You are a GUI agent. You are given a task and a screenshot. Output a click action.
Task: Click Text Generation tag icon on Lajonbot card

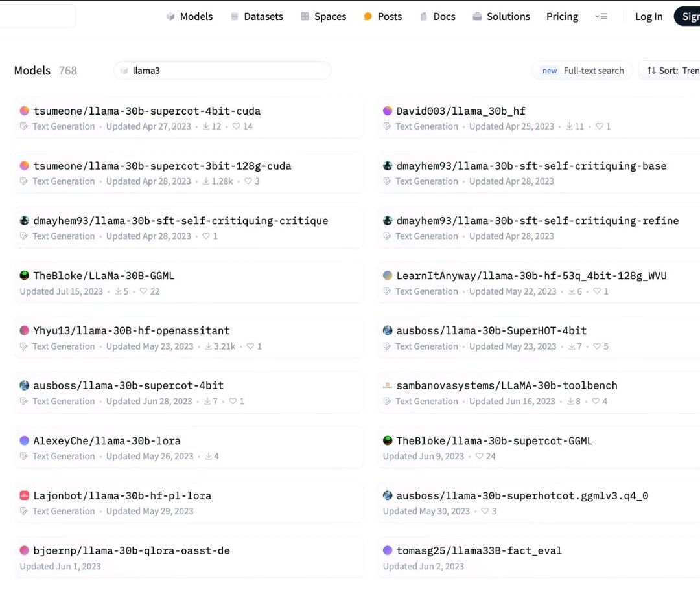(x=24, y=510)
